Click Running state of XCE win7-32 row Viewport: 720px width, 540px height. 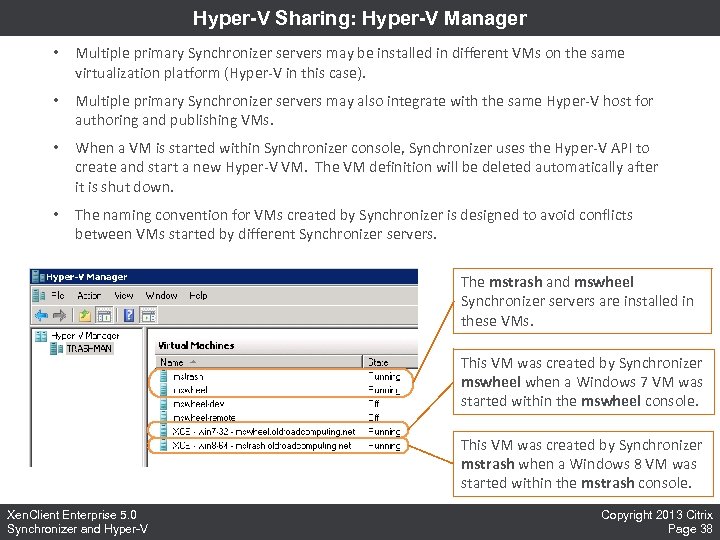[x=384, y=432]
